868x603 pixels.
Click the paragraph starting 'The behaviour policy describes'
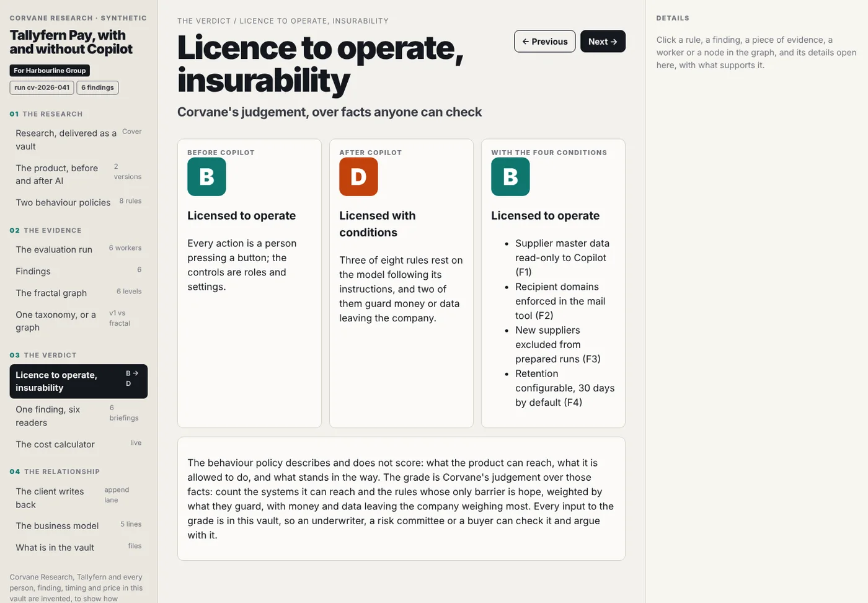[x=401, y=499]
